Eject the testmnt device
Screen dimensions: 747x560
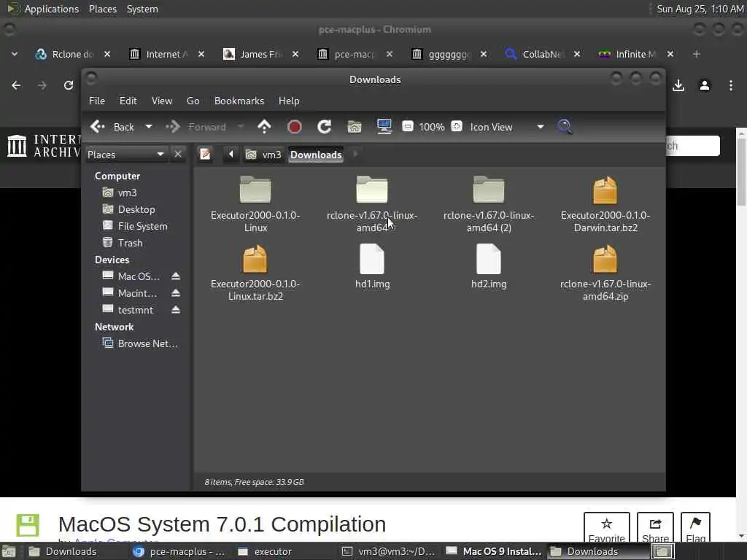coord(176,310)
